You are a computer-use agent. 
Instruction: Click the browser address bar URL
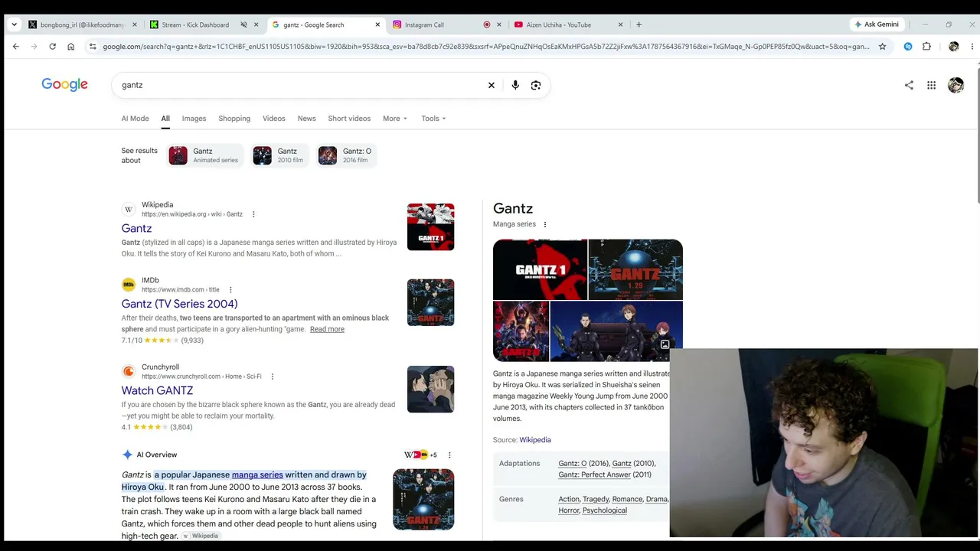486,46
